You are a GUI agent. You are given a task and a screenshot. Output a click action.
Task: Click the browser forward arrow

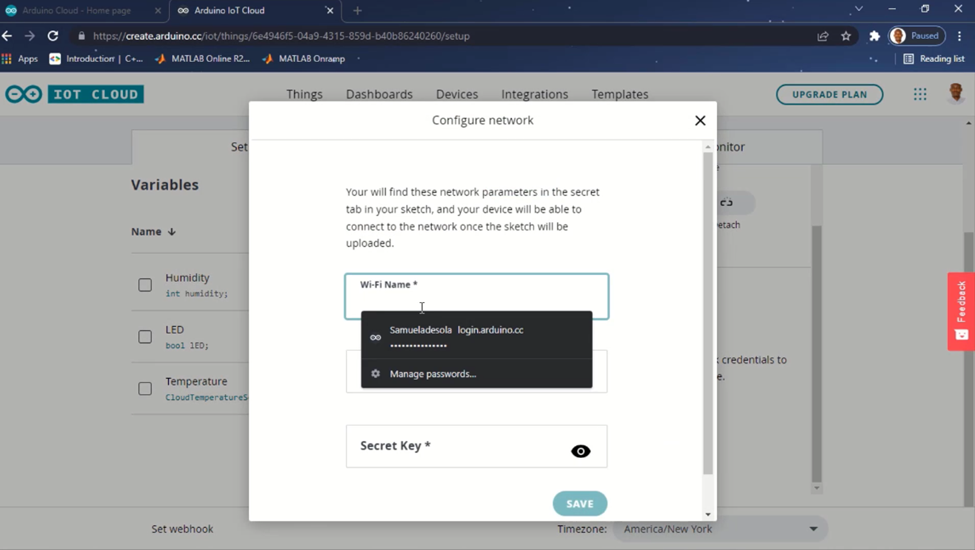tap(30, 36)
